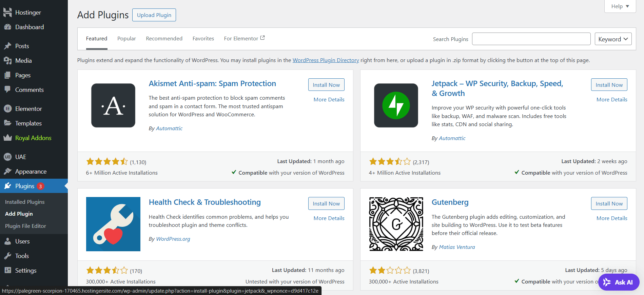The height and width of the screenshot is (295, 644).
Task: Click "4+ Million Active Installations" text
Action: coord(405,173)
